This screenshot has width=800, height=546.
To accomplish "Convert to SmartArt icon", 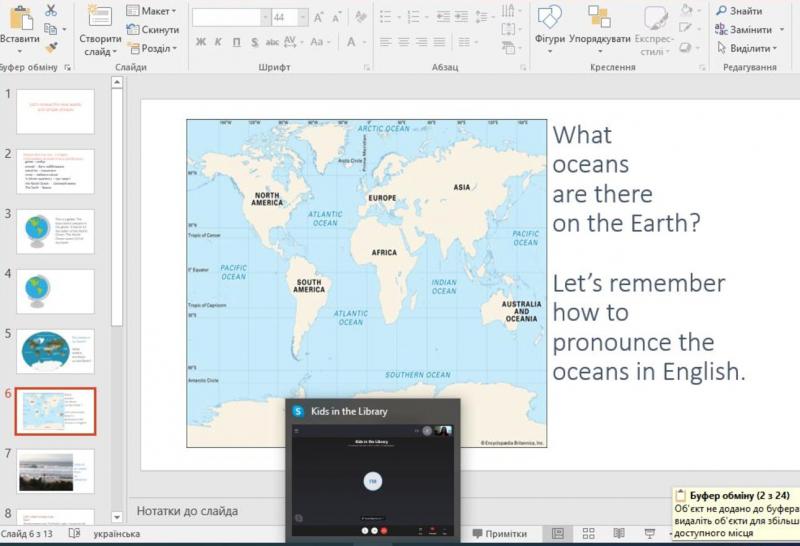I will click(x=511, y=48).
